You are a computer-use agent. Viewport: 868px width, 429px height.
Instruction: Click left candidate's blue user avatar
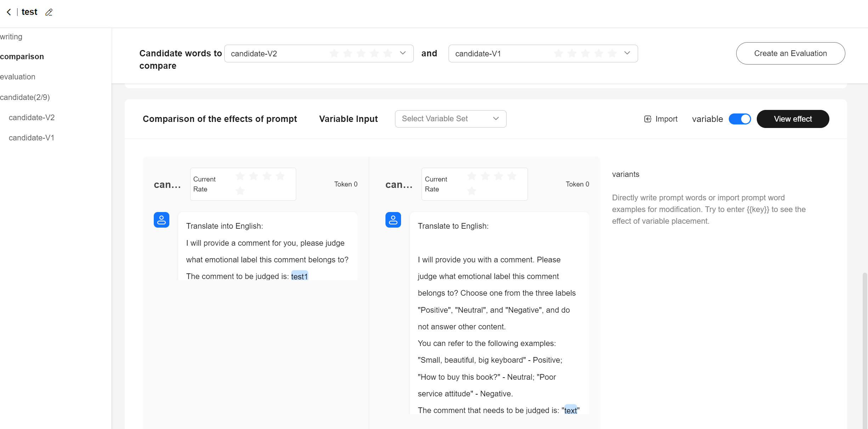pos(162,220)
